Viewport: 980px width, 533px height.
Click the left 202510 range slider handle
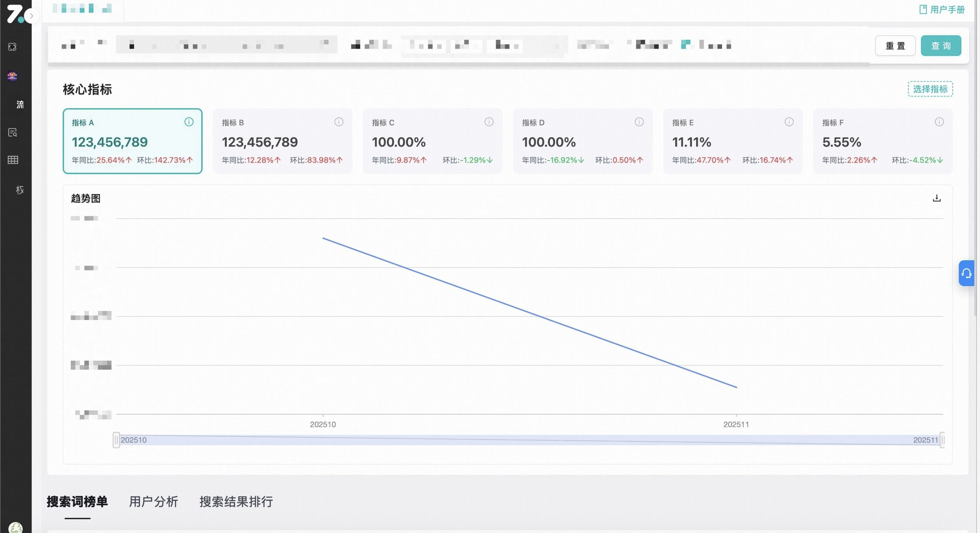click(x=117, y=440)
